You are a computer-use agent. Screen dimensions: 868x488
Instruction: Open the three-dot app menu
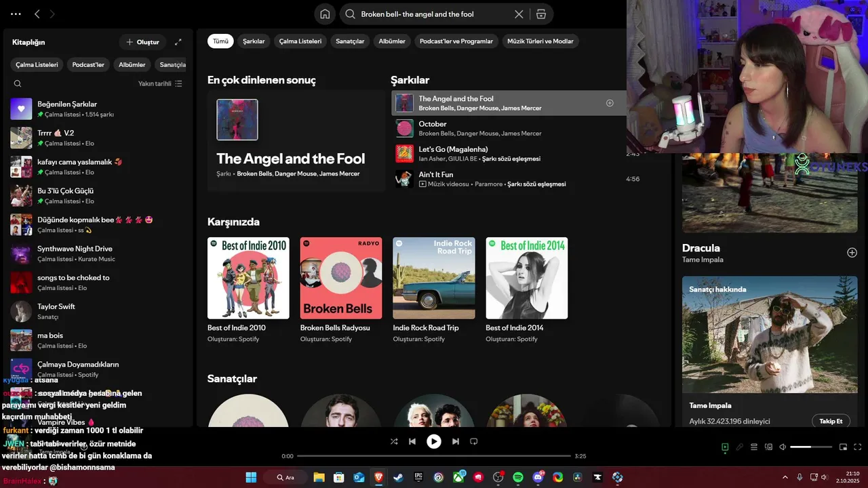coord(16,14)
